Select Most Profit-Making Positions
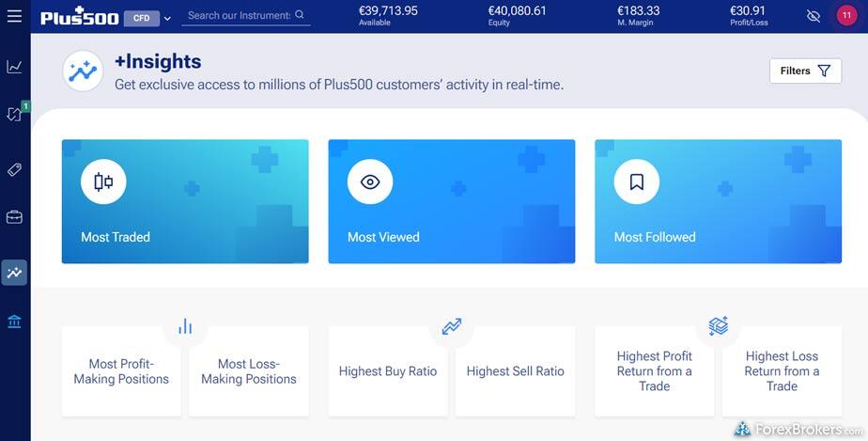Screen dimensions: 868x441 coord(121,371)
